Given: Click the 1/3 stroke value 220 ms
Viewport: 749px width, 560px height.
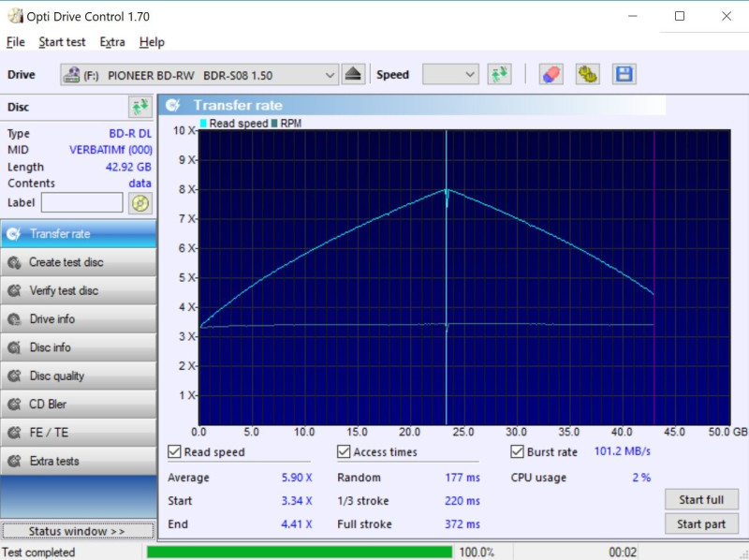Looking at the screenshot, I should pyautogui.click(x=463, y=501).
